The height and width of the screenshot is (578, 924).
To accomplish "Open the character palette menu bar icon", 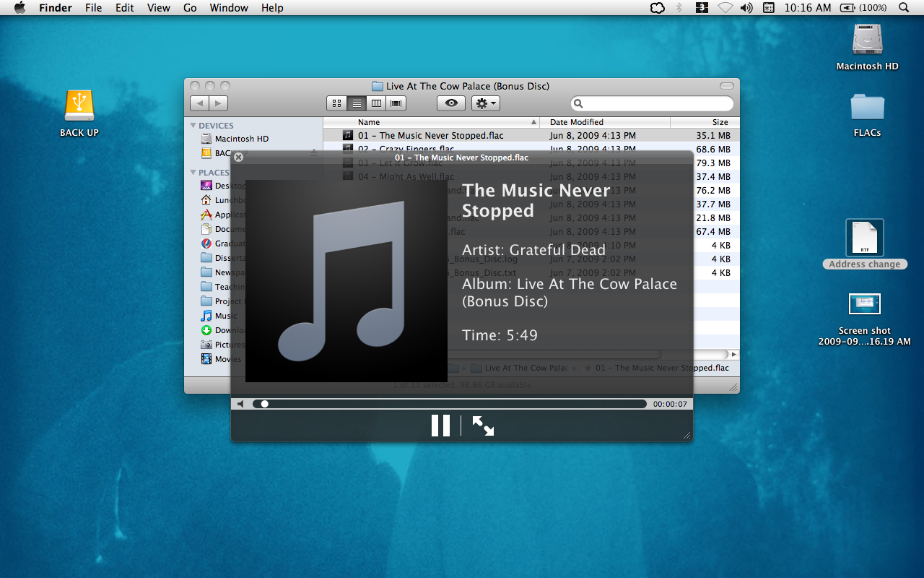I will coord(769,8).
